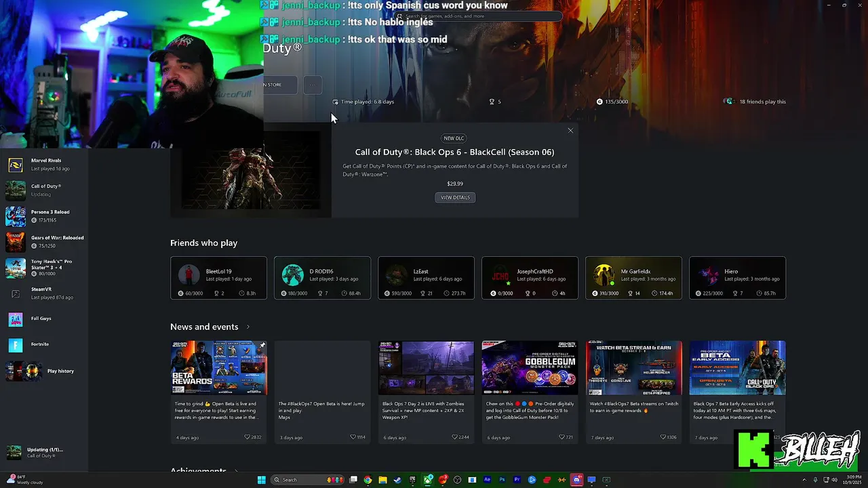
Task: Like the Zombies post with 2244 likes
Action: pyautogui.click(x=455, y=437)
